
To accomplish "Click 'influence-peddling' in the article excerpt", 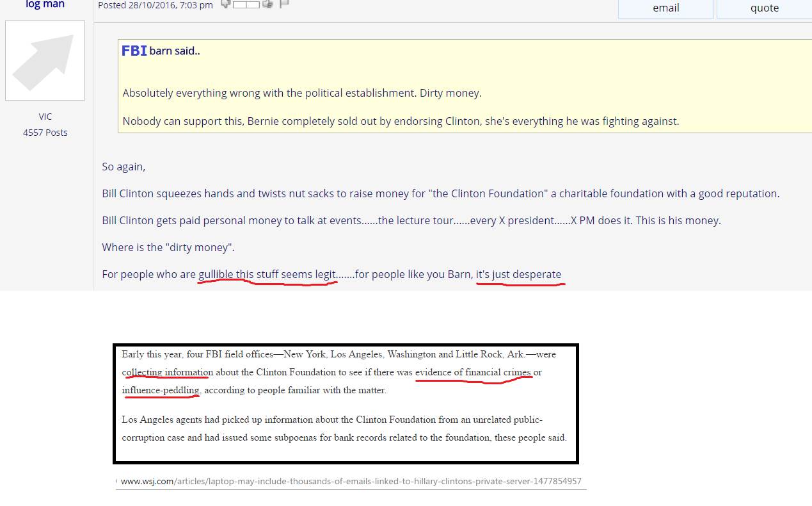I will pos(161,390).
